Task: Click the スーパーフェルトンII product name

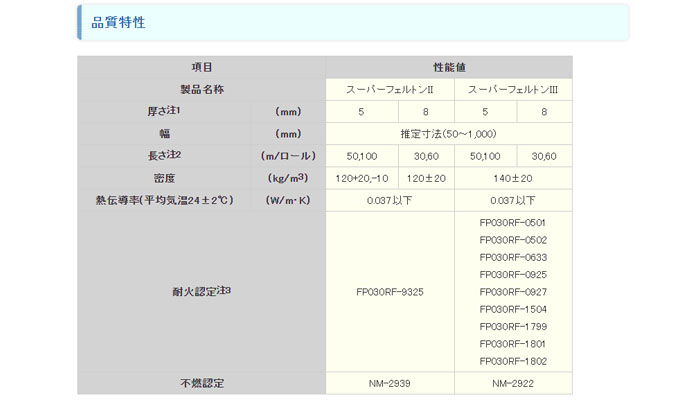Action: (390, 89)
